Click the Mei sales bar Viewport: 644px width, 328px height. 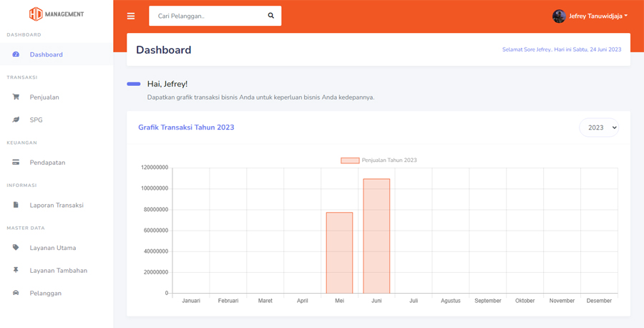pyautogui.click(x=339, y=253)
